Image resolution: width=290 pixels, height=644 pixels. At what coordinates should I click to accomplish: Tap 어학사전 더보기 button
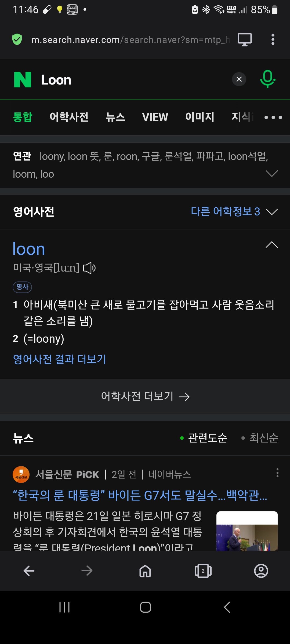point(145,396)
